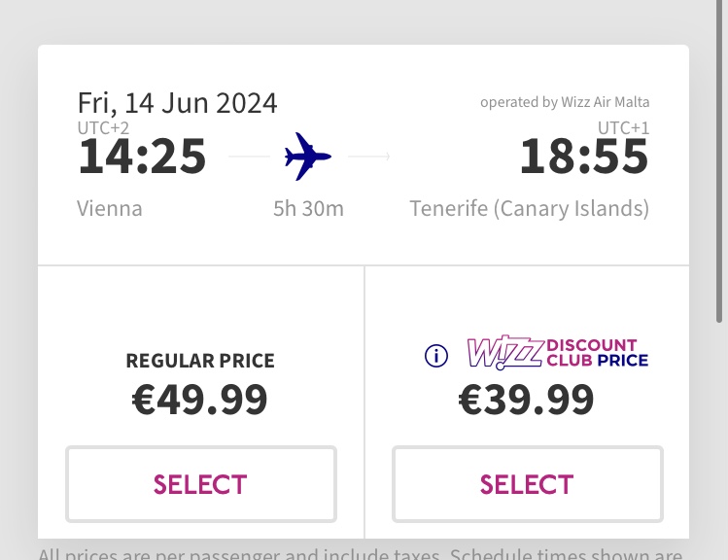Open Wizz Discount Club info icon

pos(436,356)
